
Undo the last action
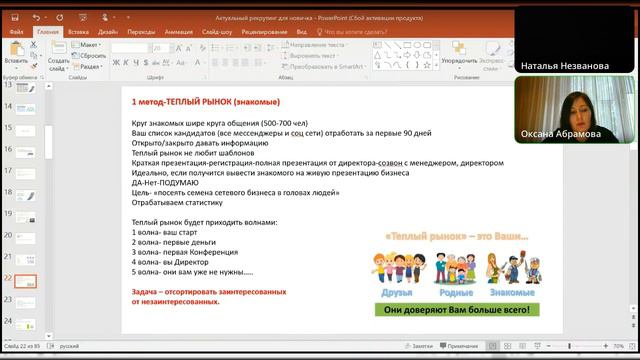pos(36,18)
